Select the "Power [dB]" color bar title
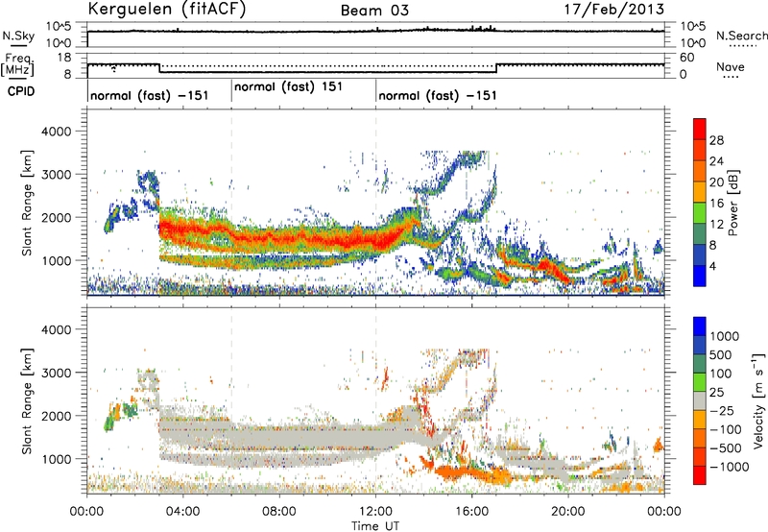Viewport: 768px width, 532px height. 732,203
